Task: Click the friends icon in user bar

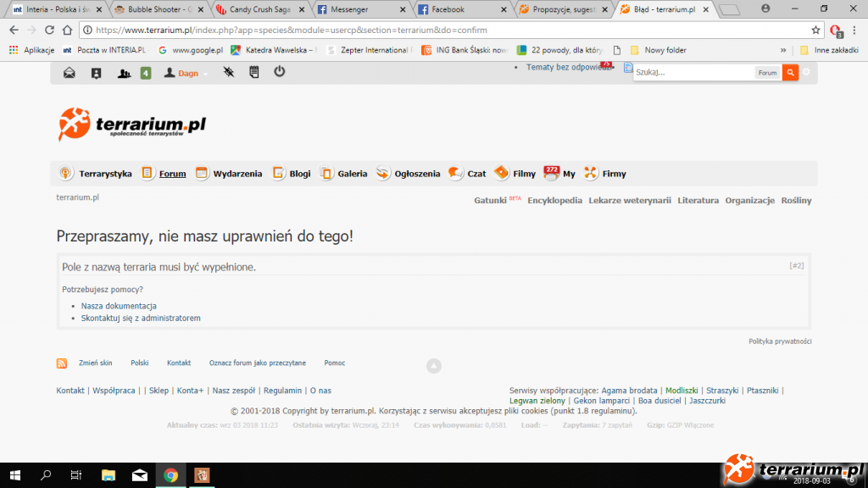Action: (125, 73)
